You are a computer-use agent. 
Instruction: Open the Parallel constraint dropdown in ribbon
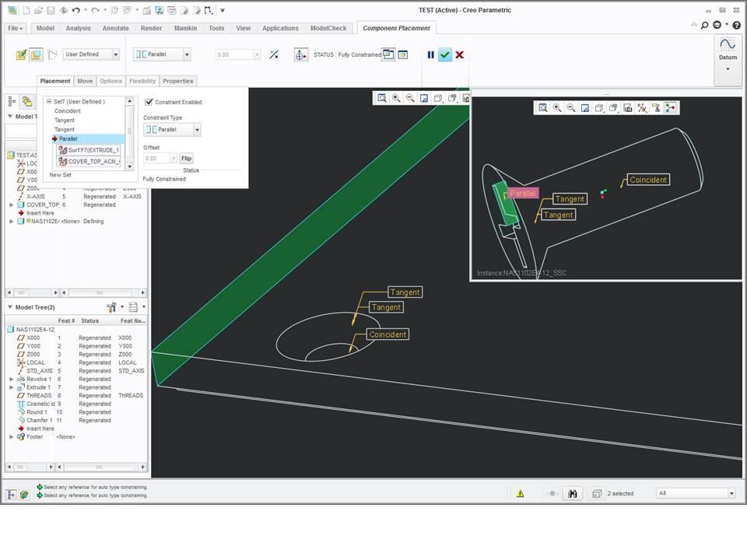[x=187, y=54]
